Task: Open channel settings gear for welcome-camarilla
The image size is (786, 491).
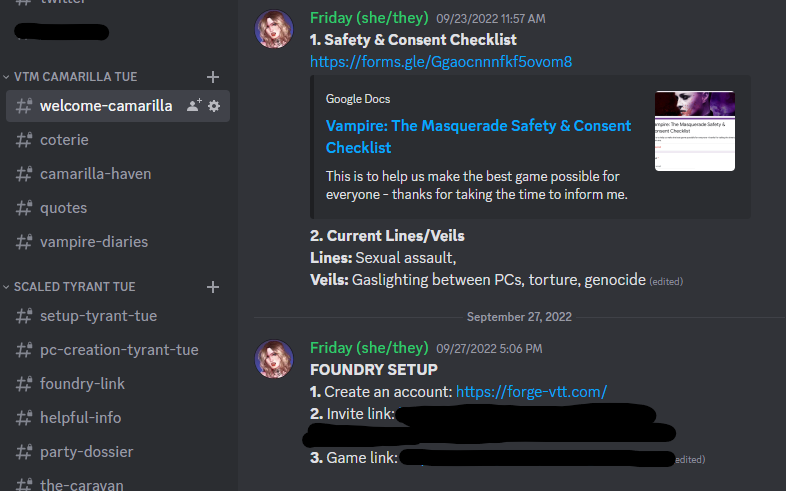Action: (x=214, y=106)
